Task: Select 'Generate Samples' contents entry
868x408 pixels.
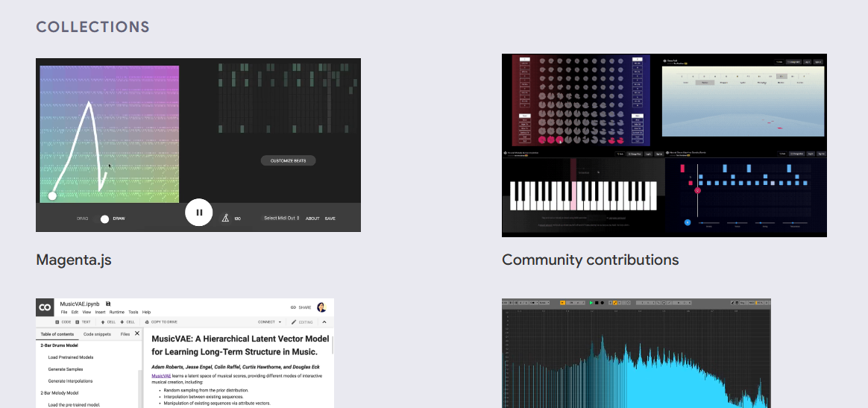Action: pyautogui.click(x=66, y=369)
